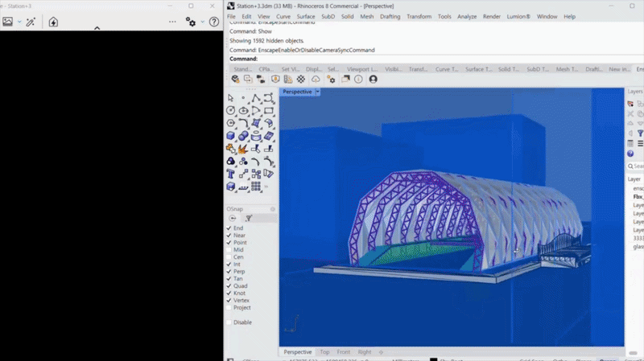The height and width of the screenshot is (361, 644).
Task: Toggle the Int object snap
Action: coord(229,265)
